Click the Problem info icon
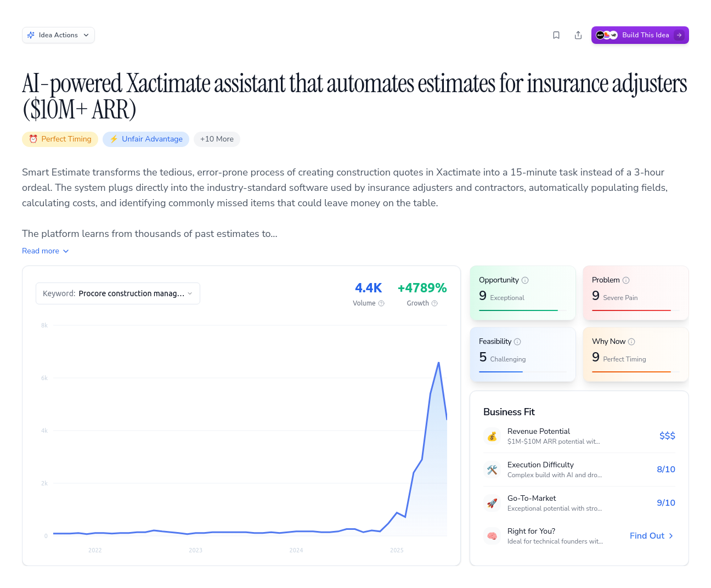This screenshot has height=588, width=711. (x=626, y=280)
